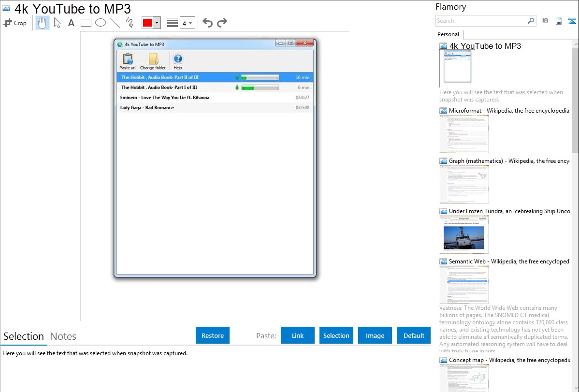Click Change folder in the 4k YouTube window
The width and height of the screenshot is (579, 392).
(x=153, y=61)
